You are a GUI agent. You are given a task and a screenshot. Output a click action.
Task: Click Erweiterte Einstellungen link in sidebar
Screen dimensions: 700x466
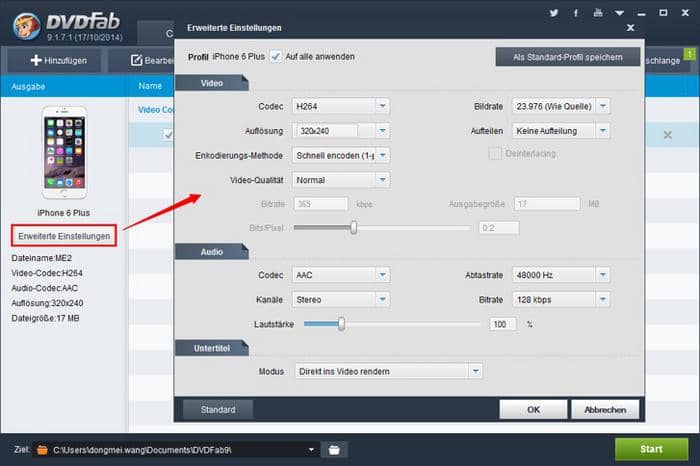pyautogui.click(x=64, y=236)
